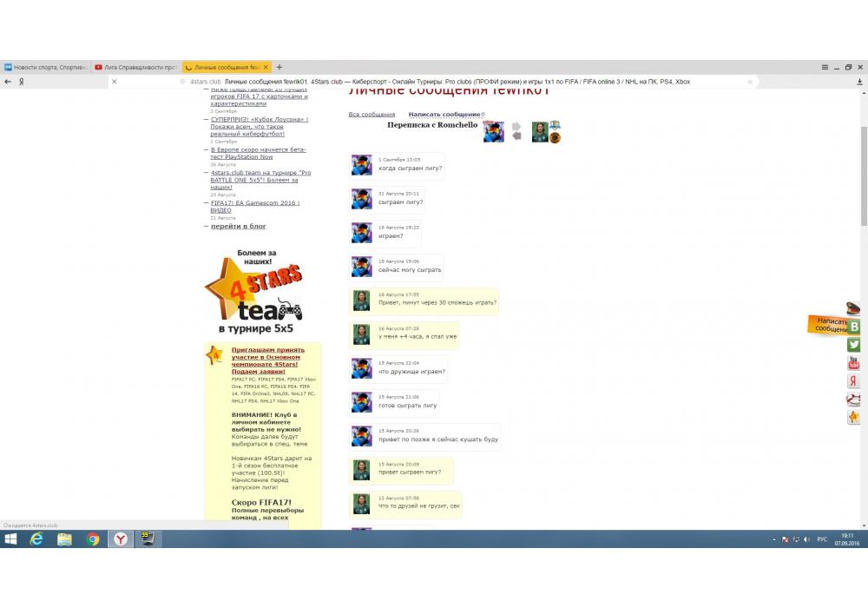Click avatar on 'когда сыграем лигу?' message
The height and width of the screenshot is (608, 868).
[x=361, y=165]
